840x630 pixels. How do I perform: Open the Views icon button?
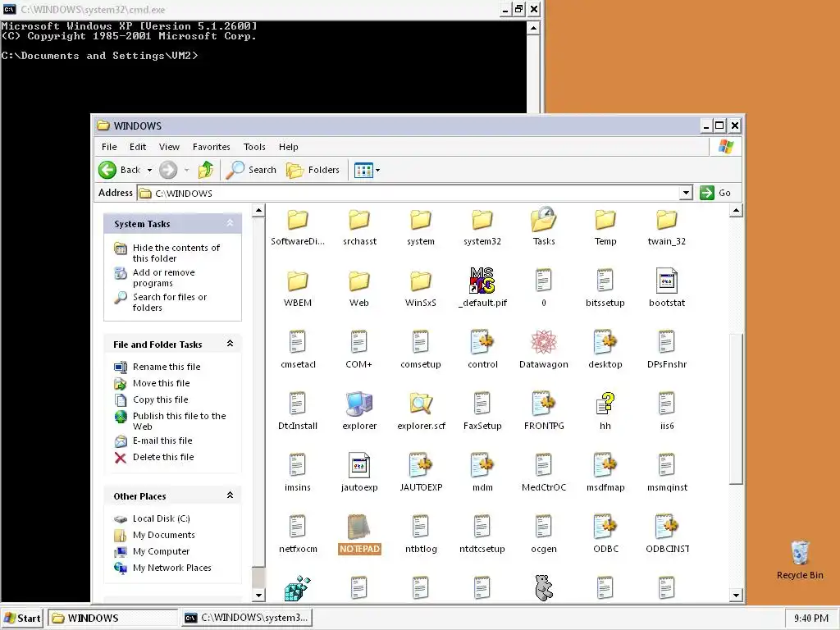click(x=363, y=171)
